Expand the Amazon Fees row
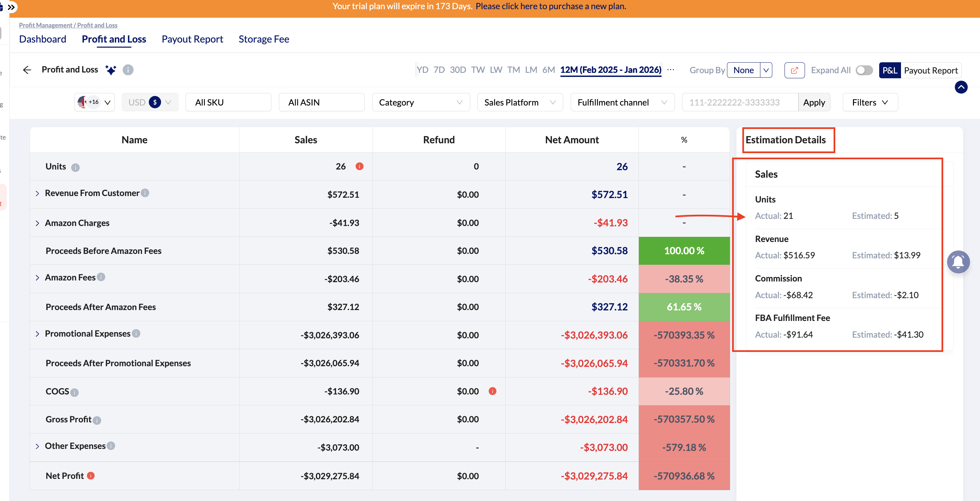Viewport: 980px width, 501px height. coord(37,278)
